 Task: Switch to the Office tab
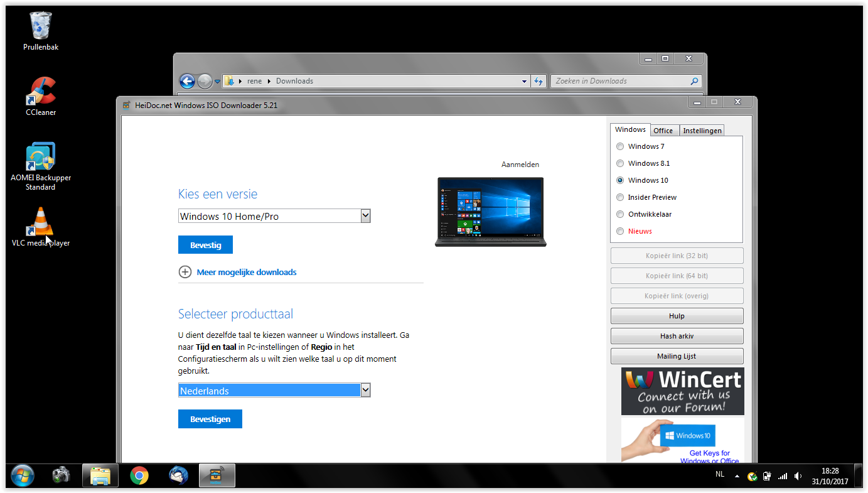click(x=663, y=131)
